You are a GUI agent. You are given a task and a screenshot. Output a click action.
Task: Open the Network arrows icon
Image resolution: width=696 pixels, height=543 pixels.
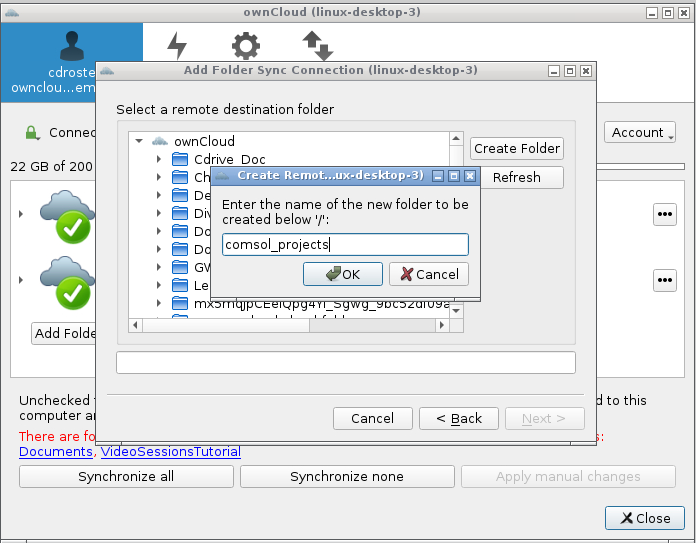coord(318,45)
